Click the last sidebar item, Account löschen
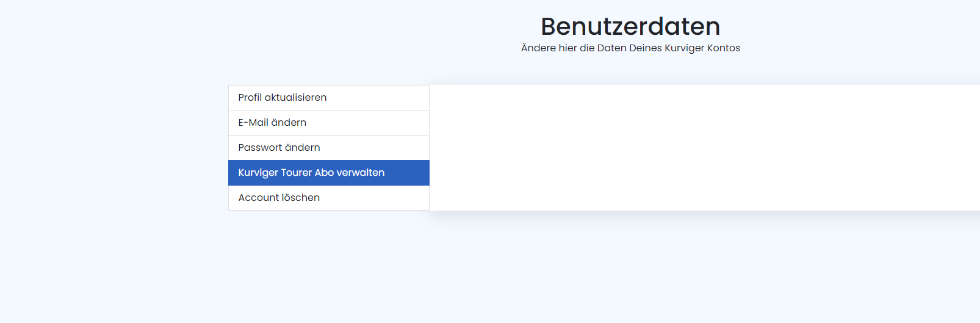 pyautogui.click(x=279, y=198)
